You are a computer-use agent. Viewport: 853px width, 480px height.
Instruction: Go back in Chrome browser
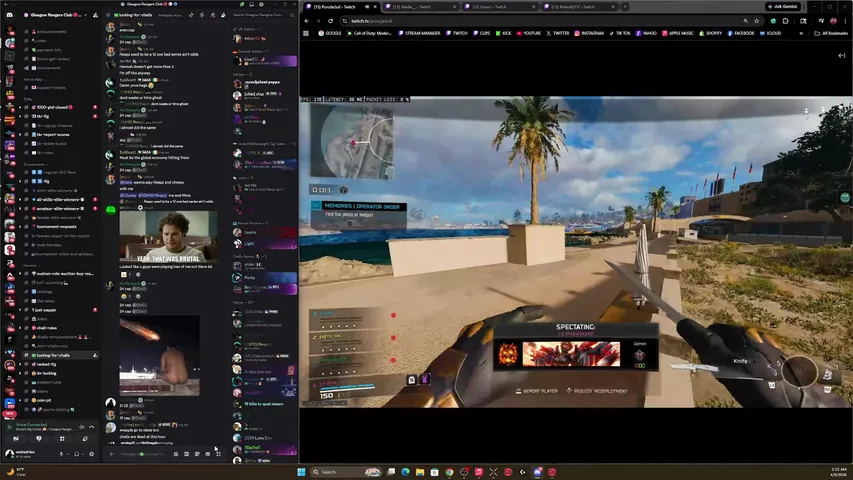coord(306,21)
